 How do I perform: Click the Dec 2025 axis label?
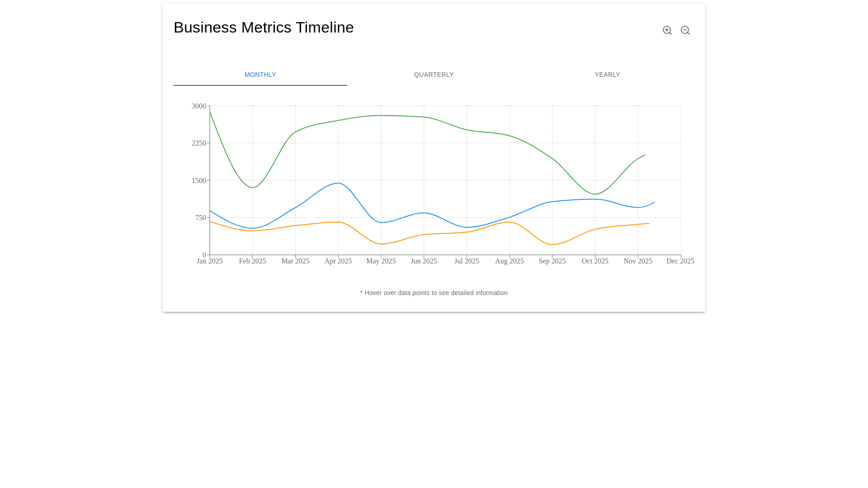[680, 261]
